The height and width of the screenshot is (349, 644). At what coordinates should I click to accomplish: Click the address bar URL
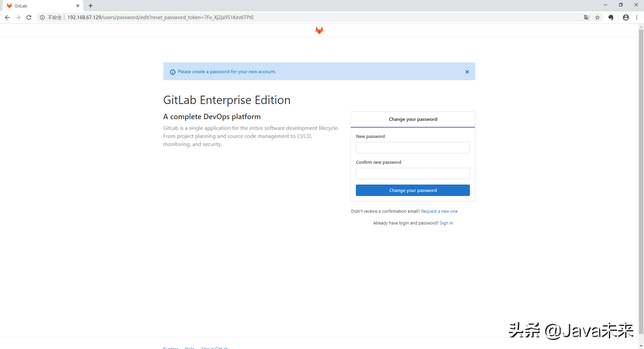160,17
